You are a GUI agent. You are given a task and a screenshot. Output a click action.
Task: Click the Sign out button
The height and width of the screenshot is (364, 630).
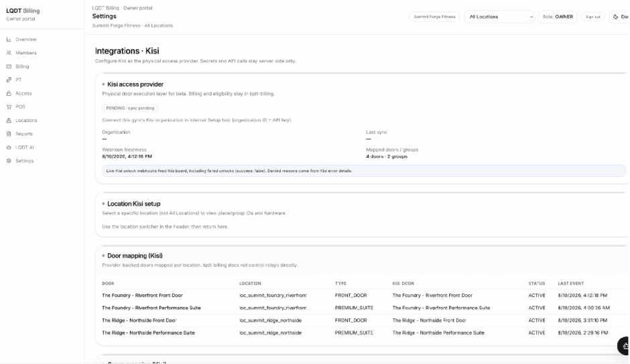point(592,17)
